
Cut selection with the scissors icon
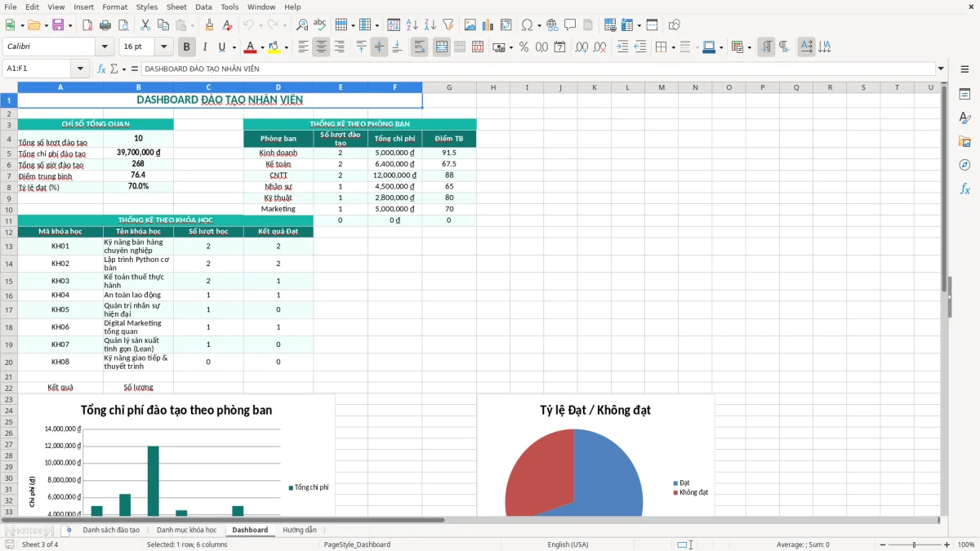(145, 25)
